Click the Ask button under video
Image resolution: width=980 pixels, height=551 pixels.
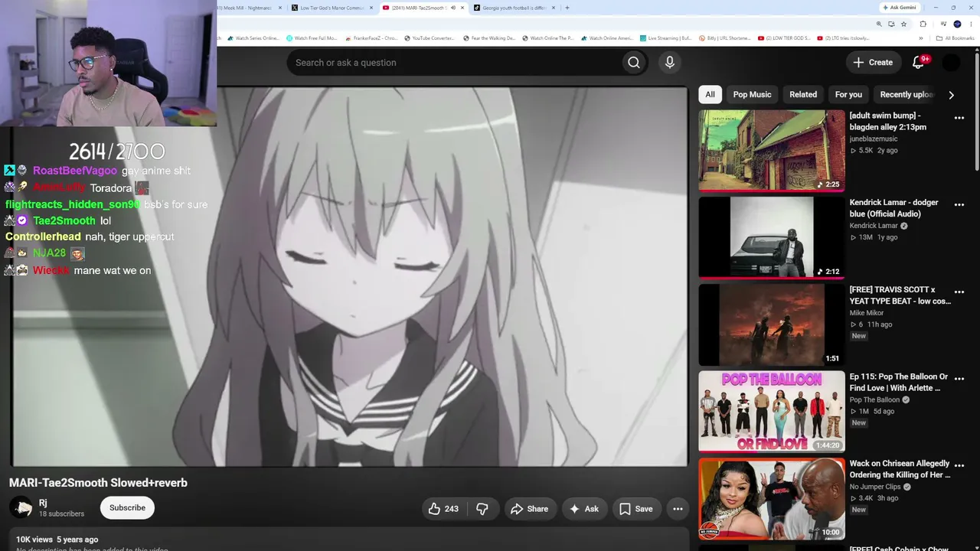pyautogui.click(x=583, y=509)
